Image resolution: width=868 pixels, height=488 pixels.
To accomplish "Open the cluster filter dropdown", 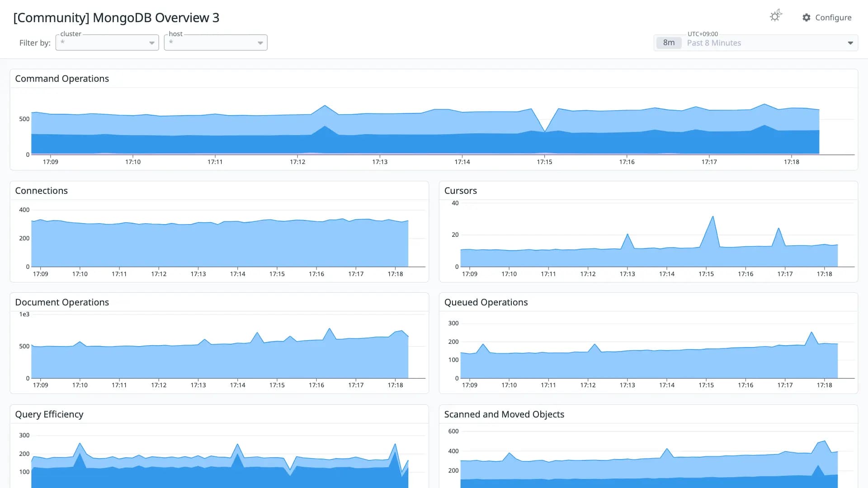I will (x=107, y=42).
